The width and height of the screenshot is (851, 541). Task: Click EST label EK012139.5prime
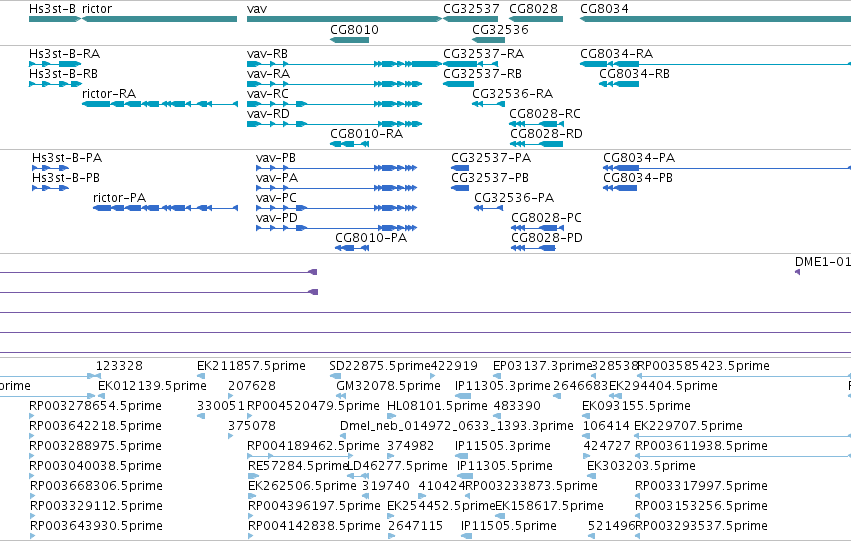pos(153,386)
